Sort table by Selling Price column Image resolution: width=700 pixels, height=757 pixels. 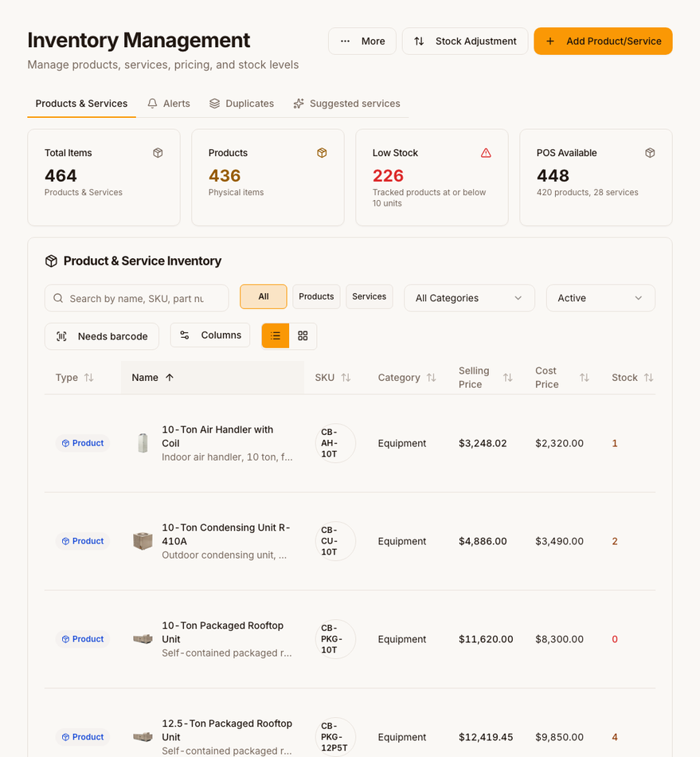(485, 378)
